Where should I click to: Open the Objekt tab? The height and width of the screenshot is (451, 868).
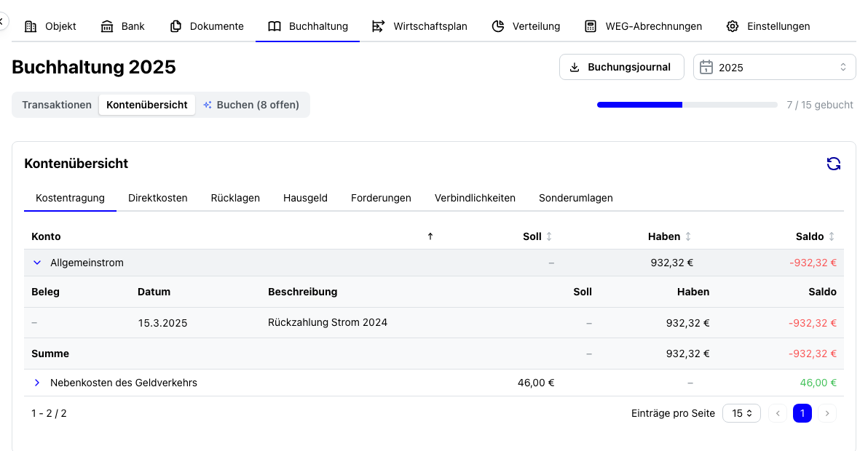tap(51, 26)
